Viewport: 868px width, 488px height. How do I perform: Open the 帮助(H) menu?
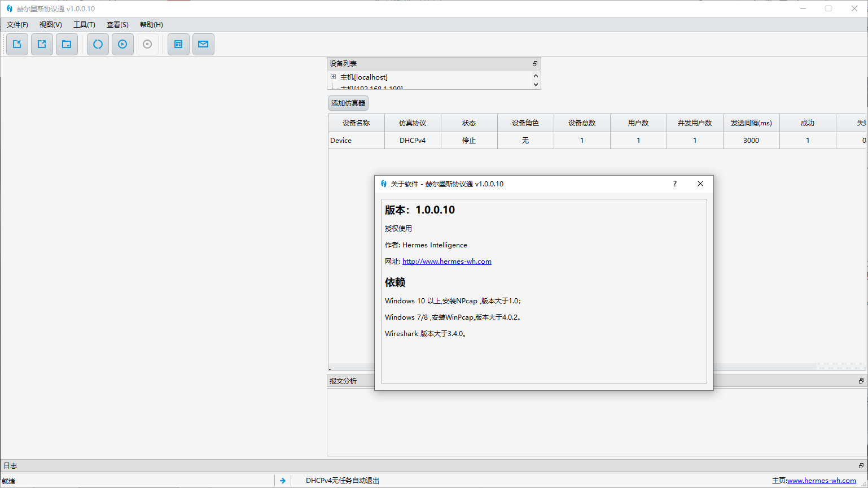151,25
